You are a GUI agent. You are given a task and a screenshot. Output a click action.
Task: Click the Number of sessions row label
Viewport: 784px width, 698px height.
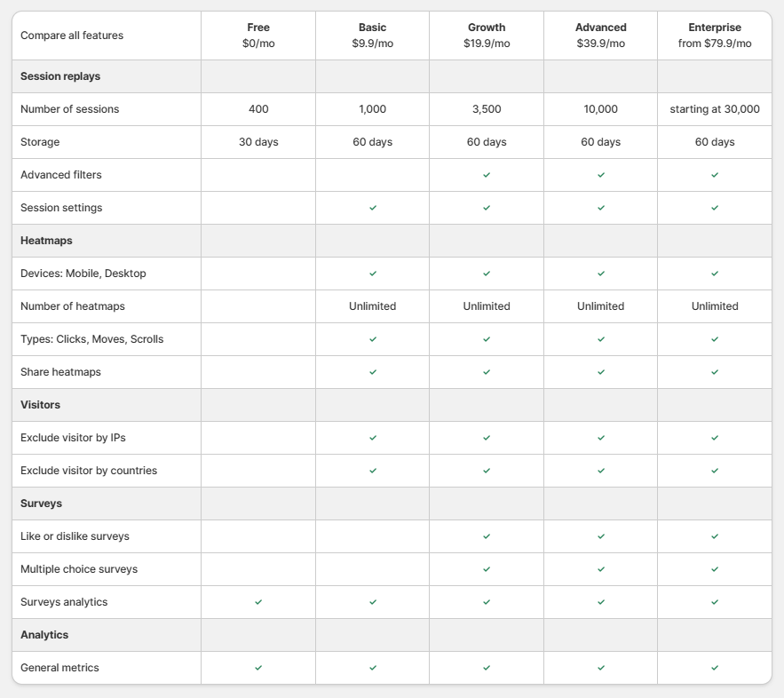click(69, 109)
